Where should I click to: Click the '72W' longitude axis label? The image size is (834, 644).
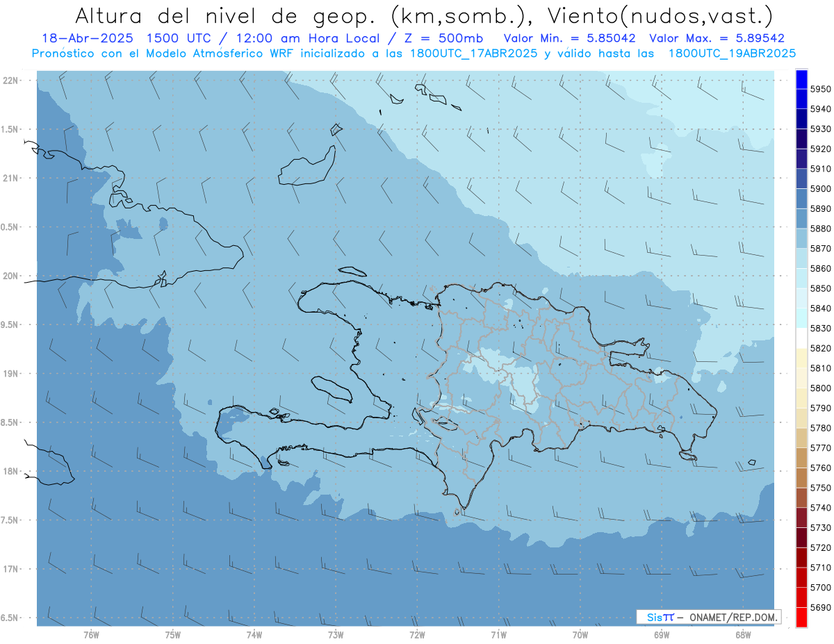tap(417, 634)
